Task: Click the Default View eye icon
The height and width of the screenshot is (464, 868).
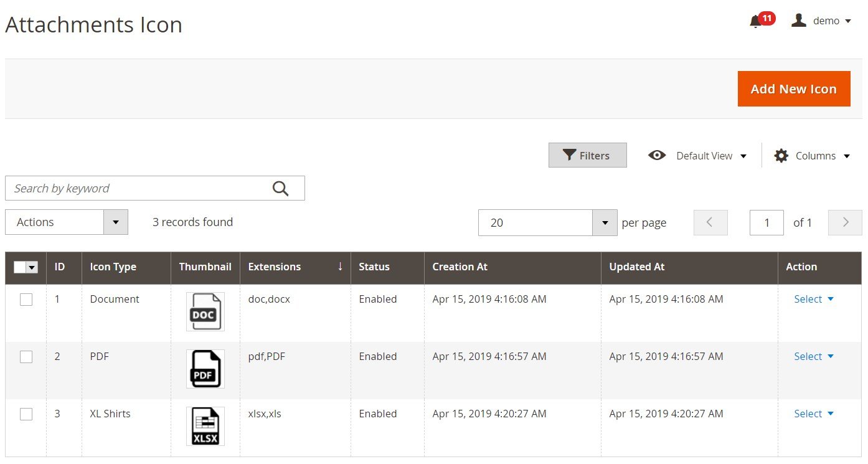Action: click(x=657, y=155)
